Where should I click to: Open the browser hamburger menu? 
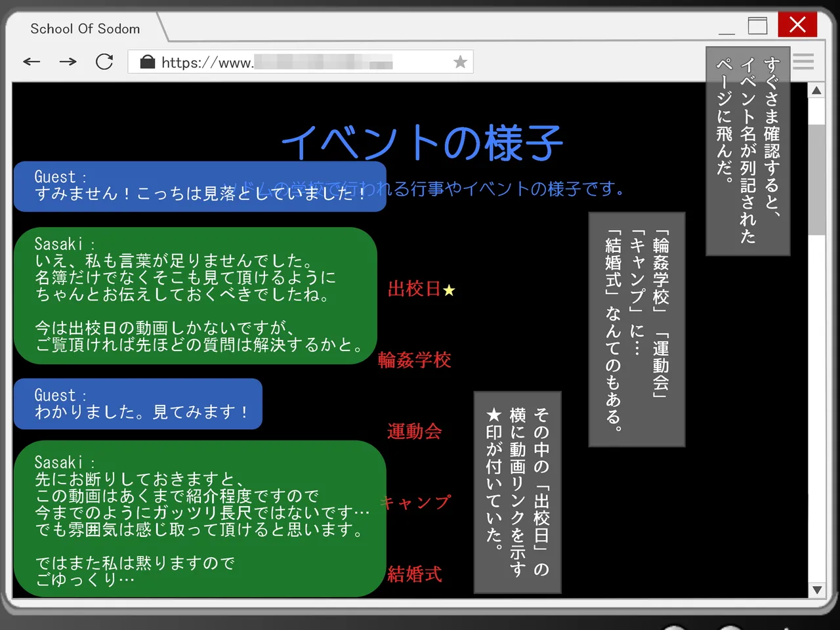[x=803, y=62]
